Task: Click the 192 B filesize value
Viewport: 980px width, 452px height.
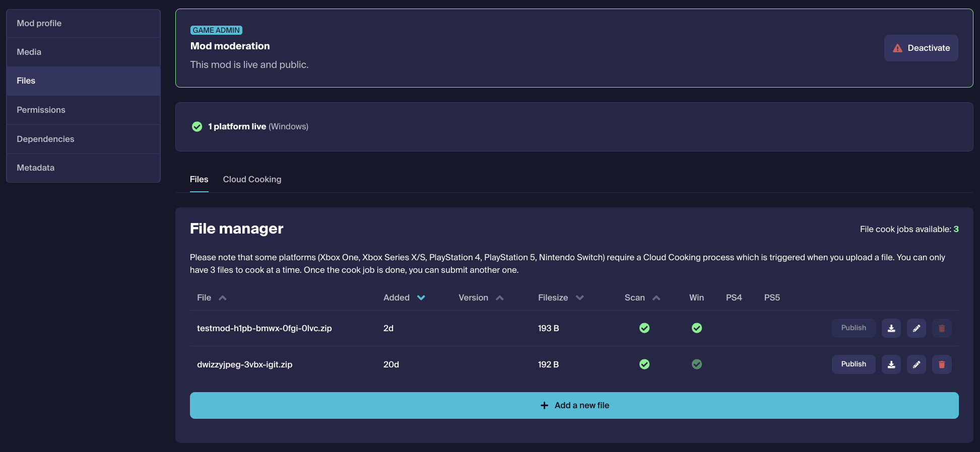Action: pos(548,364)
